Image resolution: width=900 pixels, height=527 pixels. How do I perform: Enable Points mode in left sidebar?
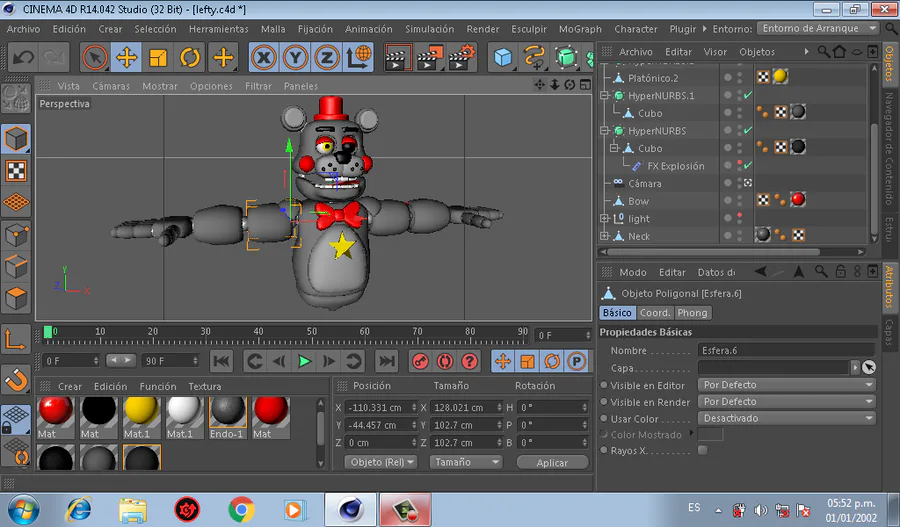click(x=16, y=235)
